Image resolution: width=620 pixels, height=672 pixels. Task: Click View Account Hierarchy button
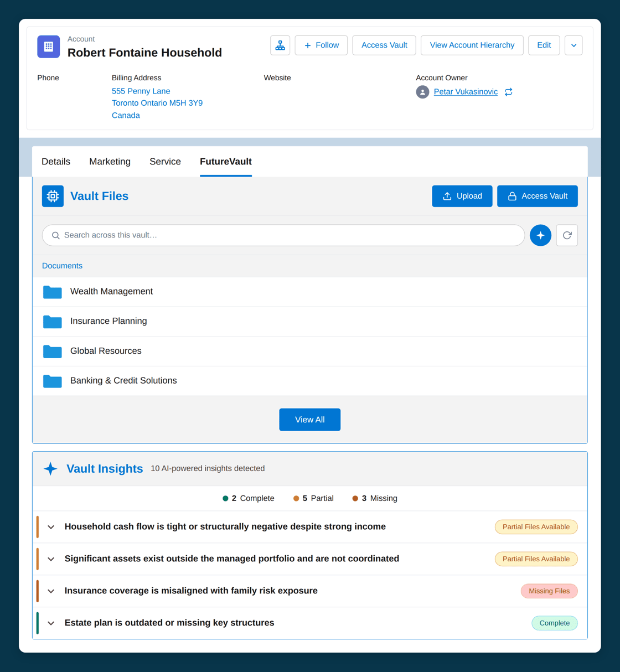(x=472, y=45)
